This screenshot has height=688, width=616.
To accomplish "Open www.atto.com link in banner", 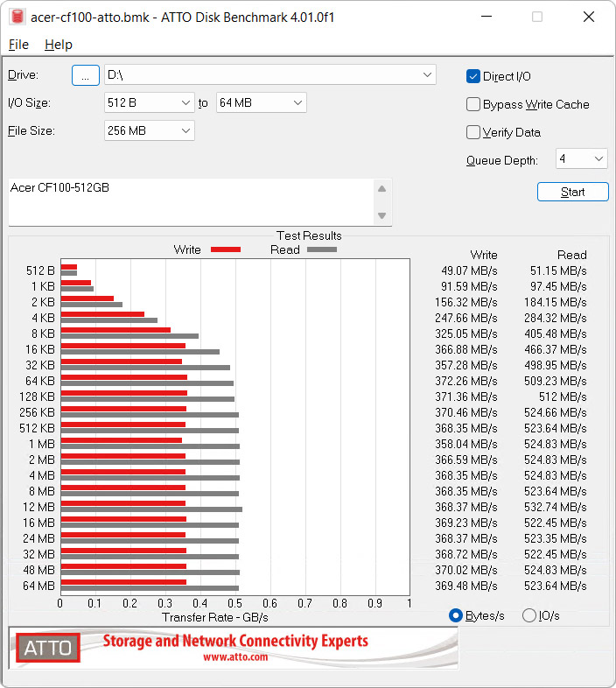I will coord(235,656).
